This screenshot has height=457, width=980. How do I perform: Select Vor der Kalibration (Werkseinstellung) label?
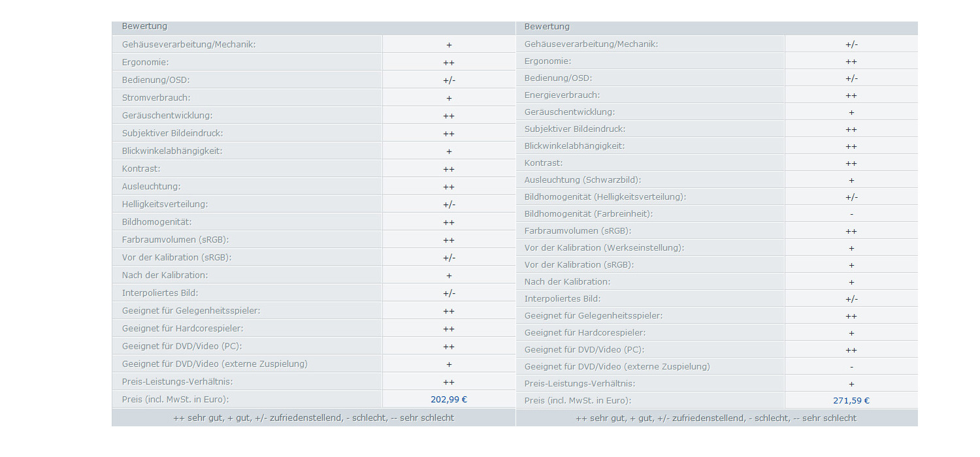click(604, 248)
